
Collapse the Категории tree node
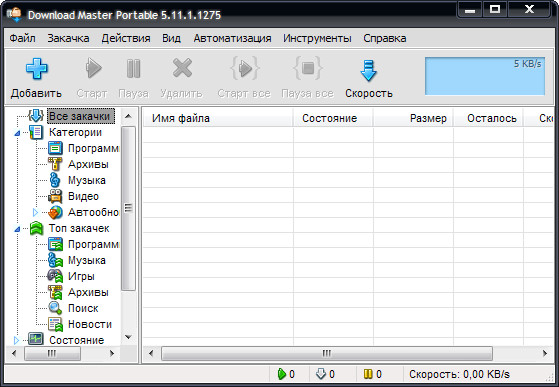point(17,133)
